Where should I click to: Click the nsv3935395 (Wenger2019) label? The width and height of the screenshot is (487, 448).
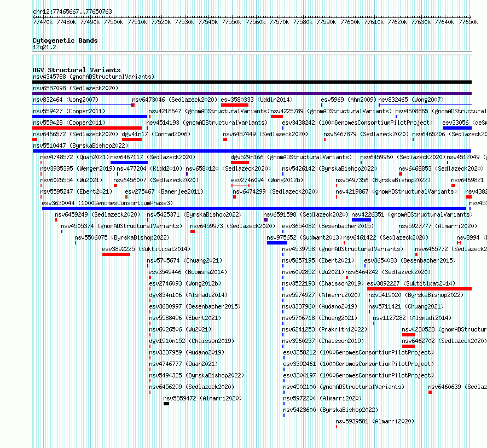pos(78,168)
